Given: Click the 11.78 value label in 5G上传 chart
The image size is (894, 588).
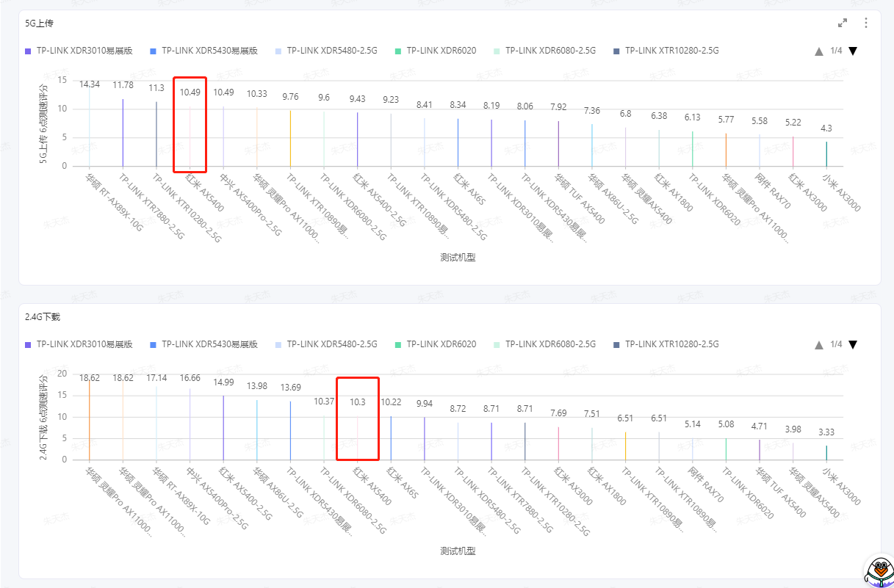Looking at the screenshot, I should 123,86.
